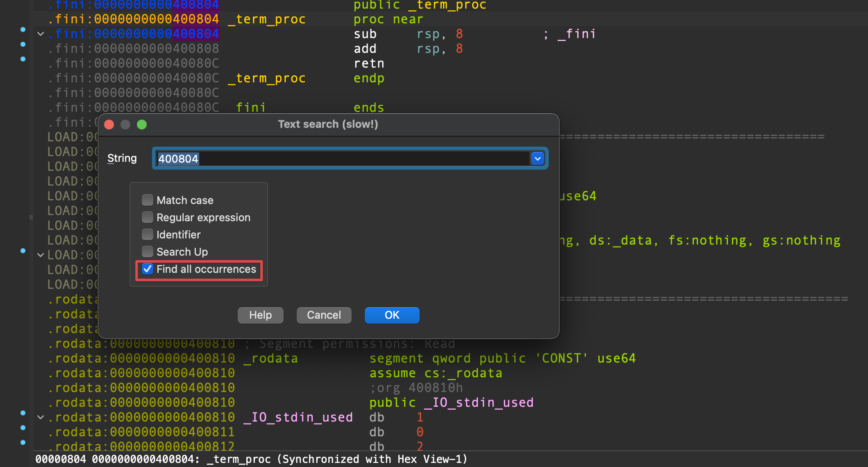The height and width of the screenshot is (467, 868).
Task: Click breakpoint dot beside retn line
Action: [23, 59]
